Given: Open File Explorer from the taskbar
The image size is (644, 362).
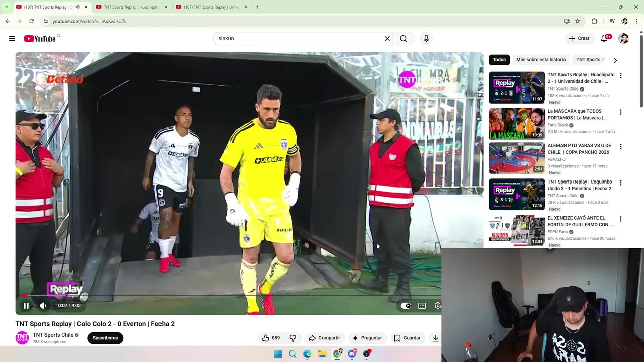Looking at the screenshot, I should pyautogui.click(x=322, y=354).
